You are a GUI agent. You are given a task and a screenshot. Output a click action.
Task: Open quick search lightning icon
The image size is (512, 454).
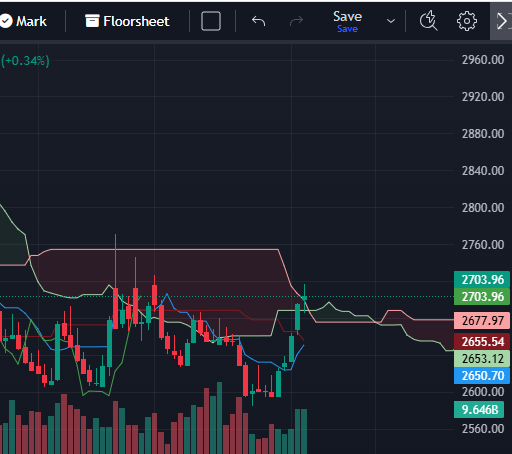(x=428, y=21)
